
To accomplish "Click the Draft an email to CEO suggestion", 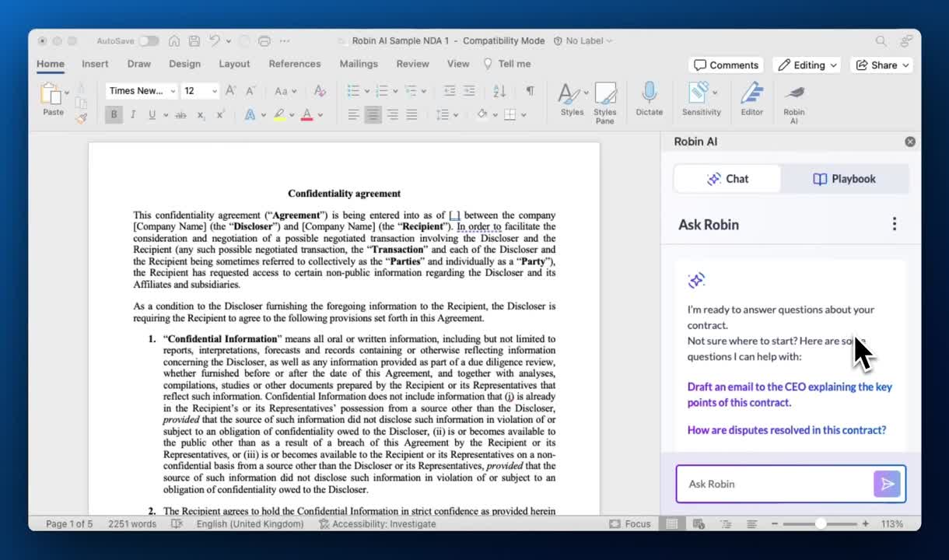I will pos(790,394).
